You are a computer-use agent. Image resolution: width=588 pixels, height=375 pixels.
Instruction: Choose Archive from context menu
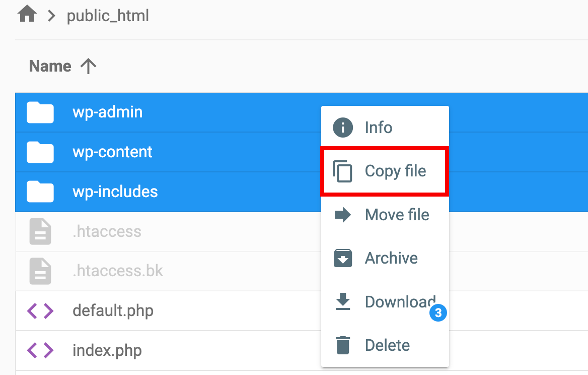pyautogui.click(x=391, y=258)
